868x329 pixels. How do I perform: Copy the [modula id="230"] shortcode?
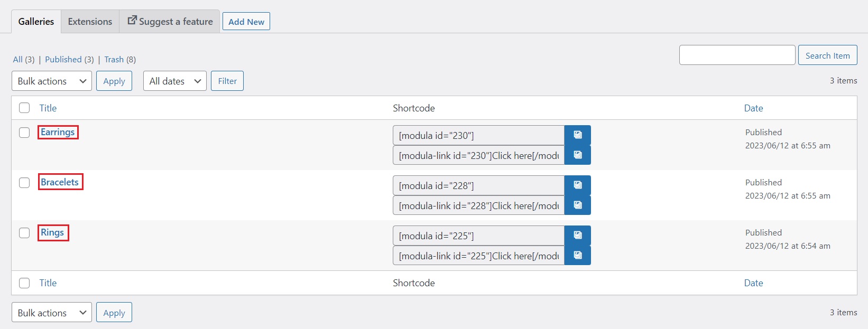[x=577, y=135]
